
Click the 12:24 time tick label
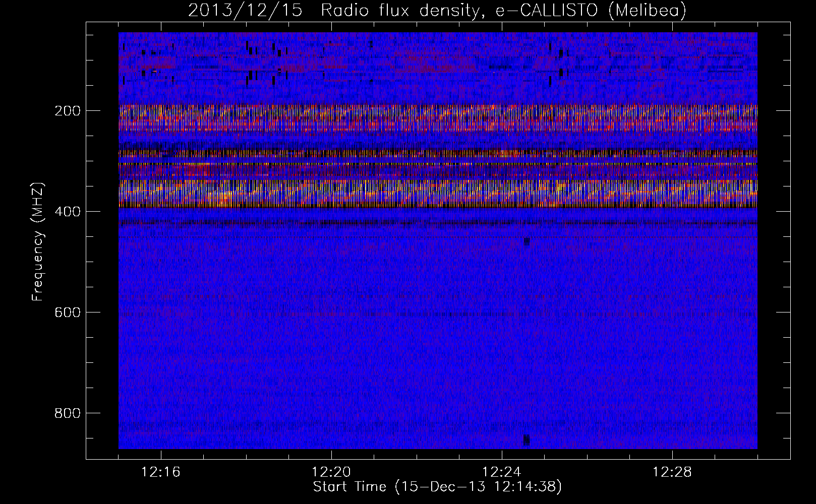pyautogui.click(x=502, y=472)
